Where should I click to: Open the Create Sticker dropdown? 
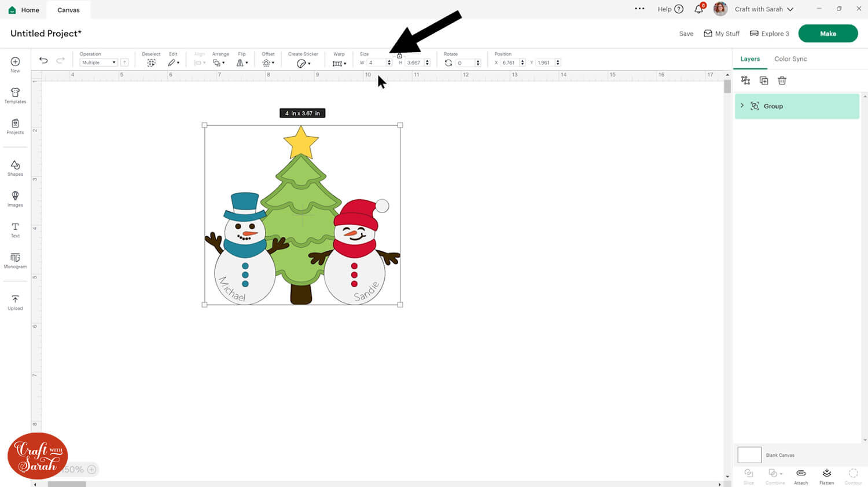pos(303,63)
